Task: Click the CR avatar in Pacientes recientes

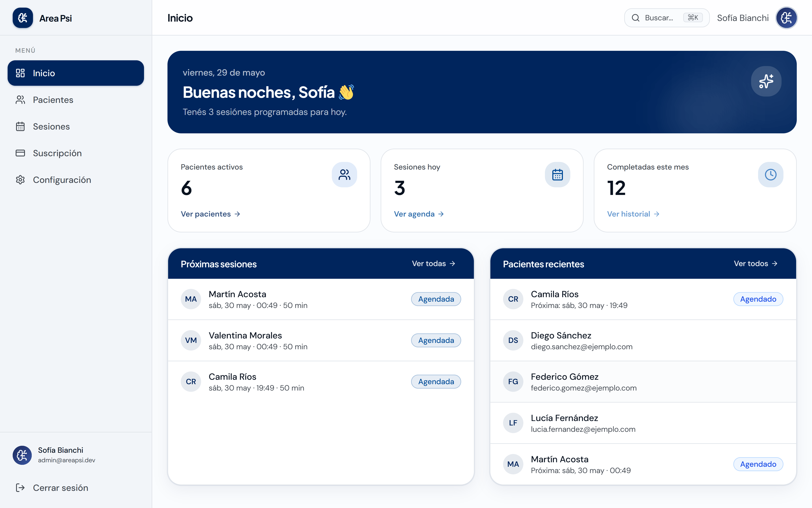Action: pos(513,299)
